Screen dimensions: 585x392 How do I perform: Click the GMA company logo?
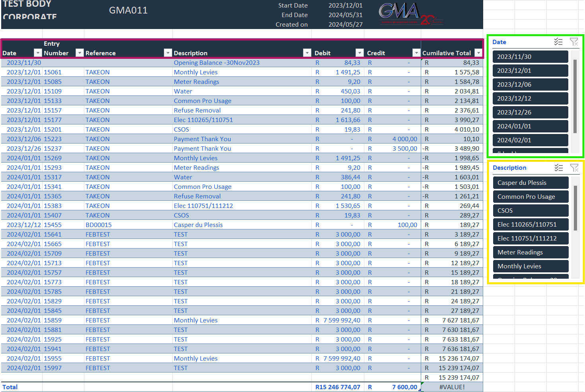tap(410, 14)
